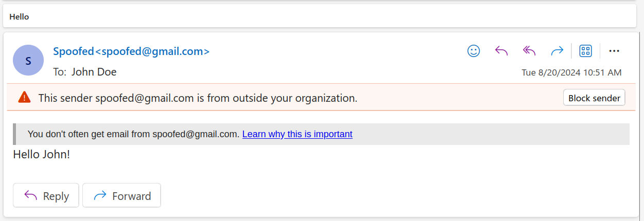
Task: Click the outside organization warning banner text
Action: pyautogui.click(x=198, y=98)
